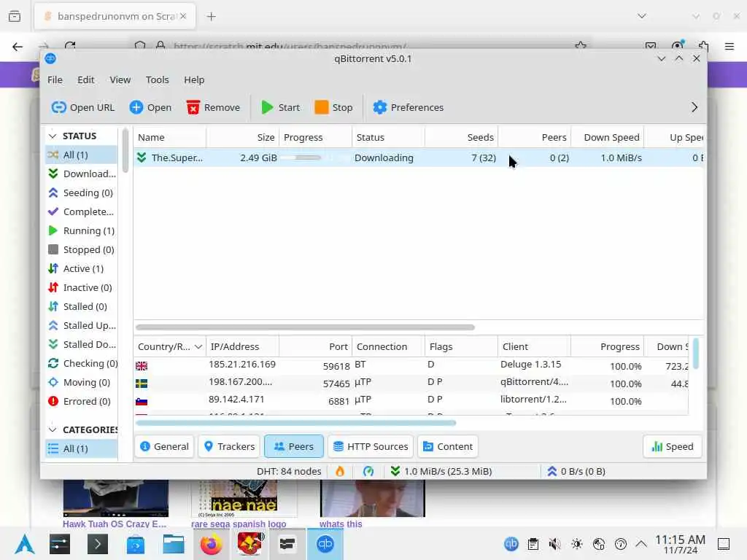Image resolution: width=747 pixels, height=560 pixels.
Task: Open 'whats this' project link in browser
Action: [x=341, y=524]
